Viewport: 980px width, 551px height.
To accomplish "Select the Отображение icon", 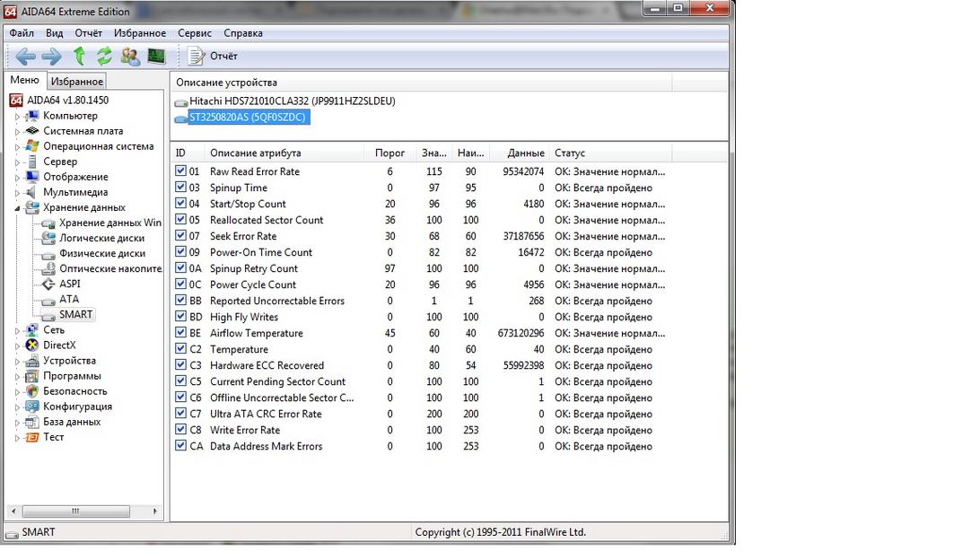I will 32,177.
